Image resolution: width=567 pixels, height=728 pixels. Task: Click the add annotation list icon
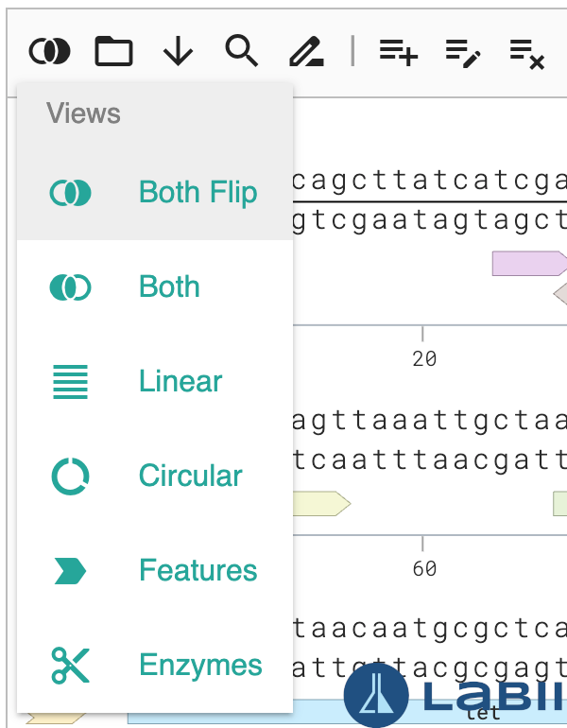(x=398, y=51)
